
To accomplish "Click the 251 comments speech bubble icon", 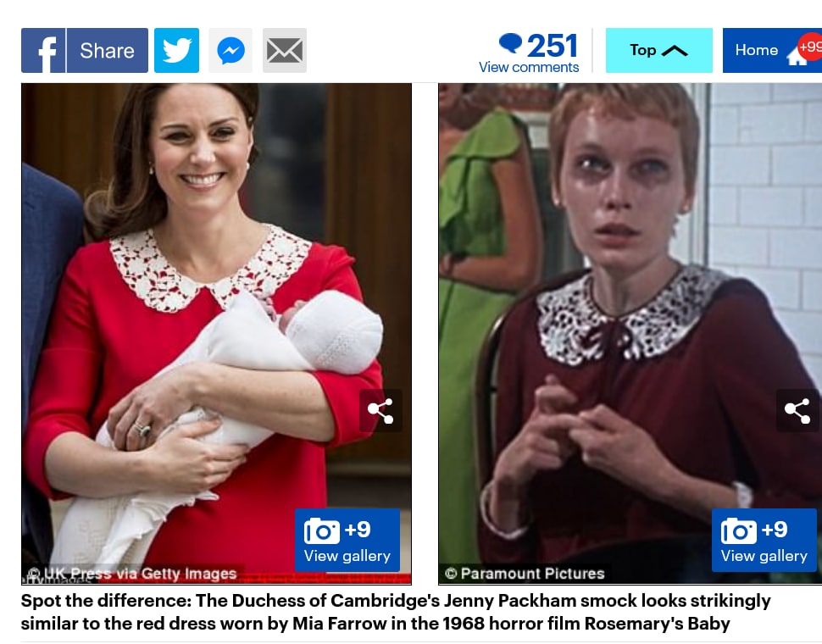I will 510,43.
